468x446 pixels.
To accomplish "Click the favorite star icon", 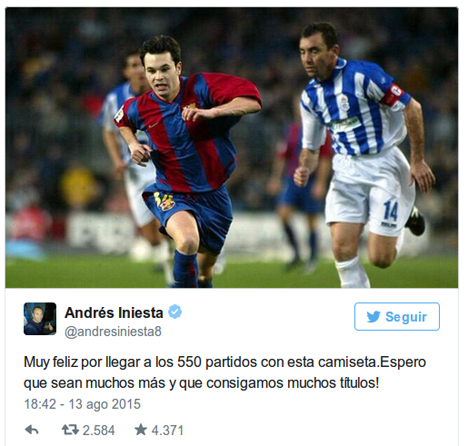I will (141, 429).
